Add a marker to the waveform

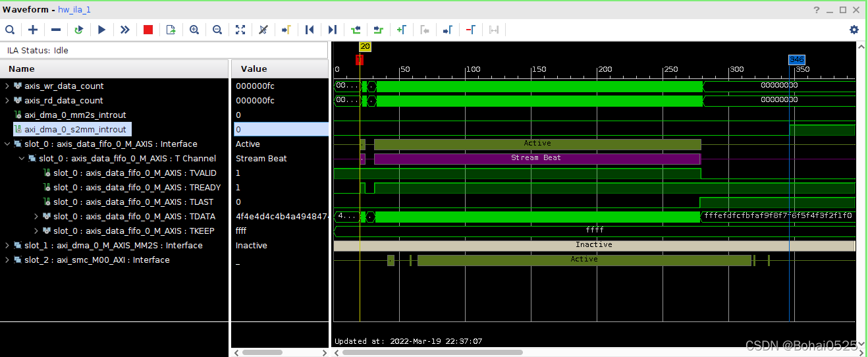tap(401, 30)
